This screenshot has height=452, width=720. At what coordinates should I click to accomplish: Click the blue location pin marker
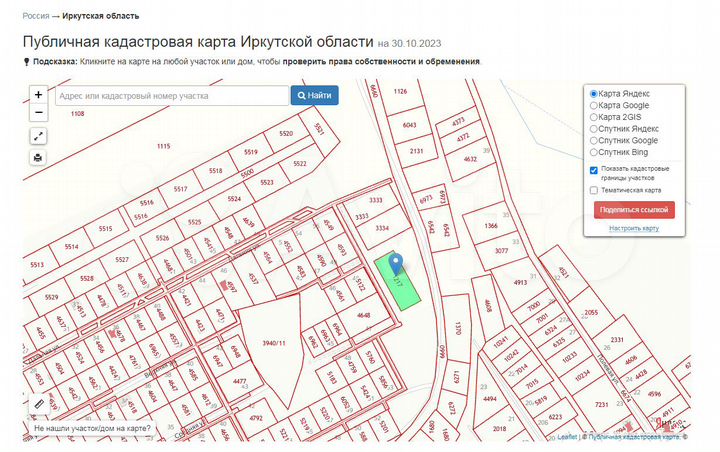pos(396,265)
